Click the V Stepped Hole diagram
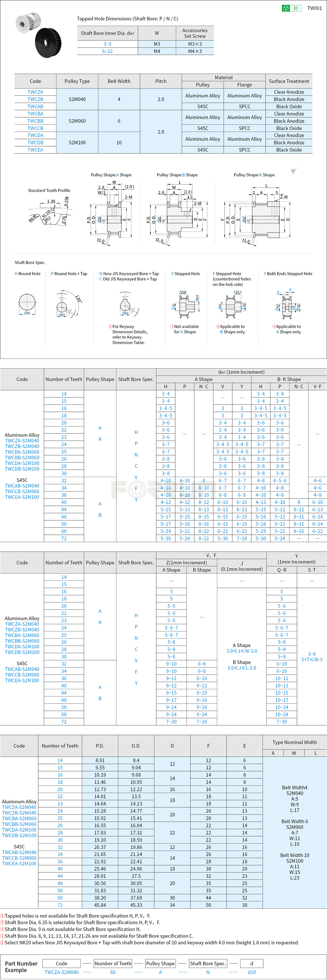Image resolution: width=327 pixels, height=980 pixels. (x=187, y=304)
